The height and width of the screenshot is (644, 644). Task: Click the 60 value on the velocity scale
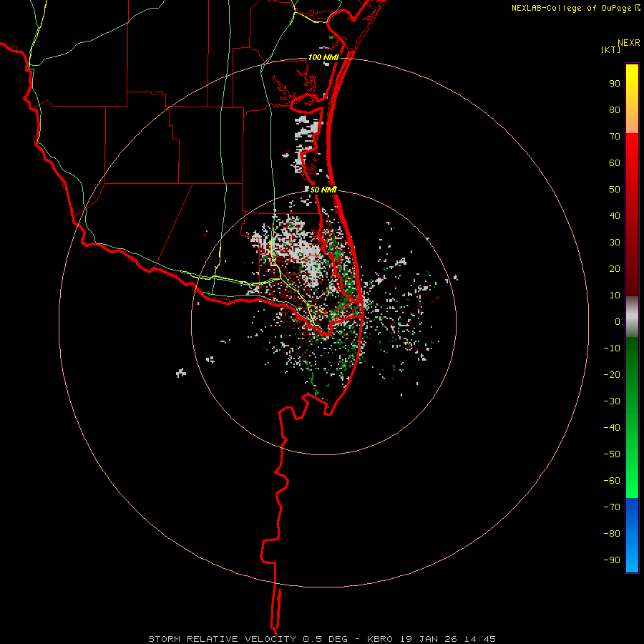click(x=615, y=163)
